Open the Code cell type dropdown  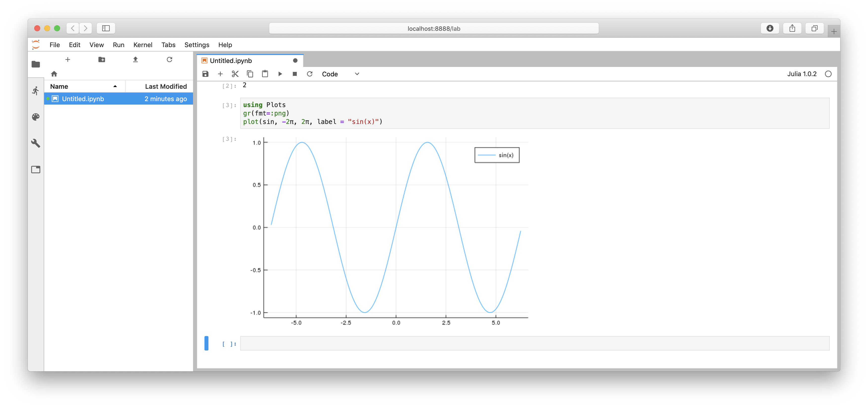[340, 74]
